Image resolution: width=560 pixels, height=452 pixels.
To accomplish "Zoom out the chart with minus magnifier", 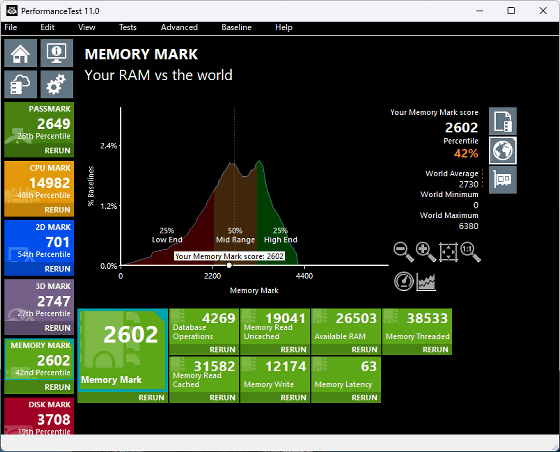I will [x=403, y=252].
